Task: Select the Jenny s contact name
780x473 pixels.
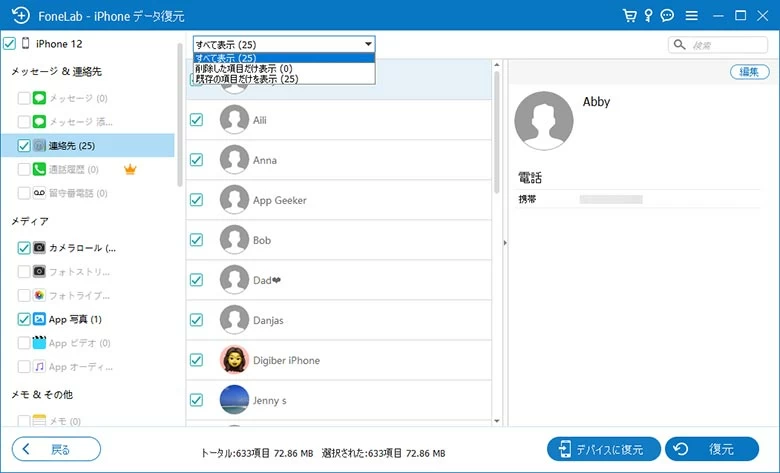Action: point(270,400)
